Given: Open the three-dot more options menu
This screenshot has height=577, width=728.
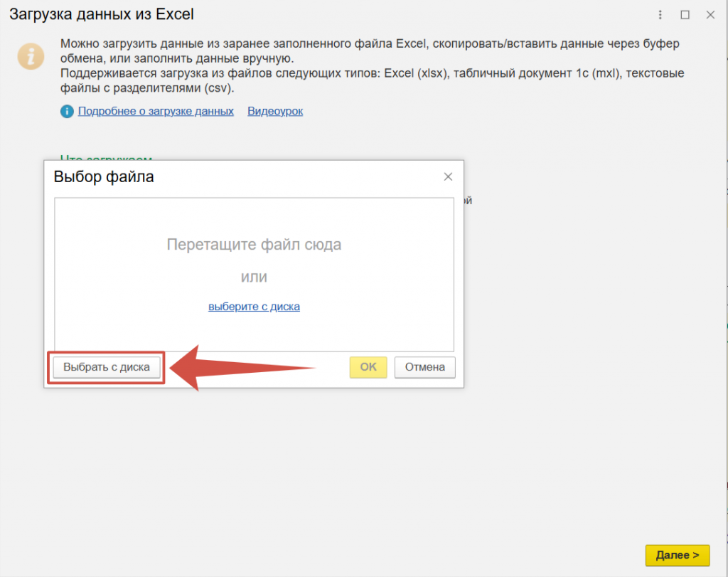Looking at the screenshot, I should tap(660, 14).
